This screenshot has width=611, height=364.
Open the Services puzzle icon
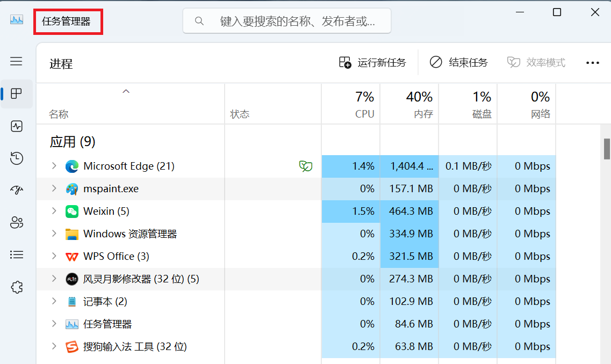point(16,287)
